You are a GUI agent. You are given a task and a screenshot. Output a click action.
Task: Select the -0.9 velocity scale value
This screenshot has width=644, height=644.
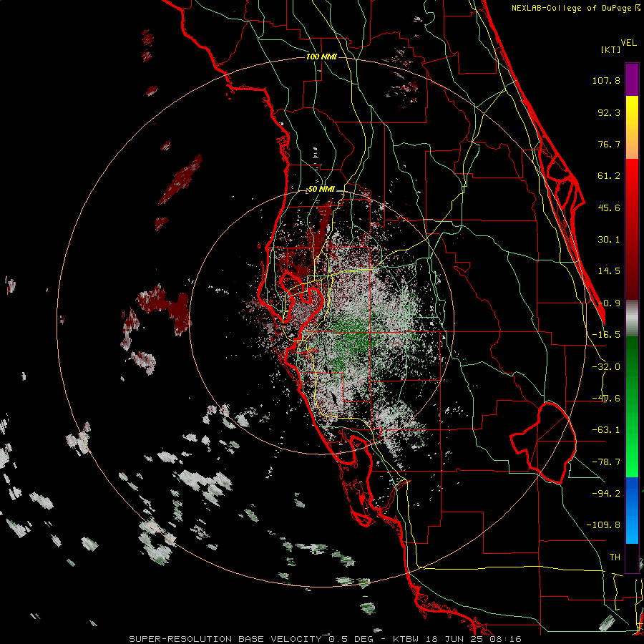[x=609, y=303]
